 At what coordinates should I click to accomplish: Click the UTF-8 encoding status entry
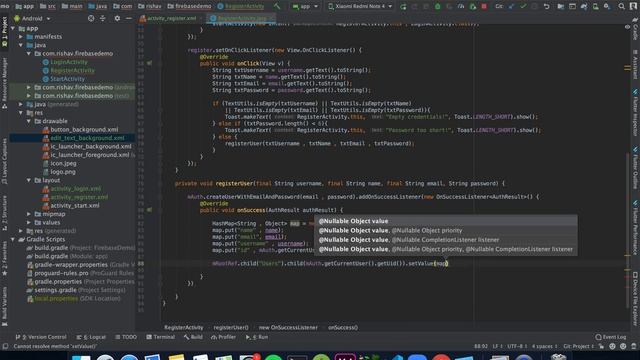pyautogui.click(x=516, y=347)
